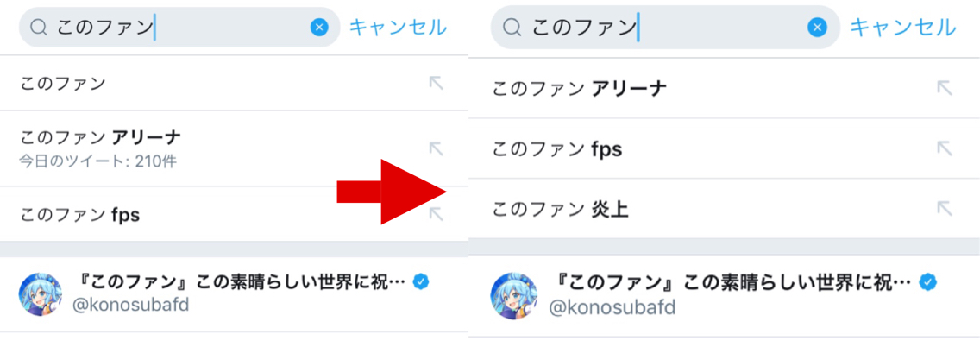Click the verified badge in the right panel account

click(x=928, y=281)
